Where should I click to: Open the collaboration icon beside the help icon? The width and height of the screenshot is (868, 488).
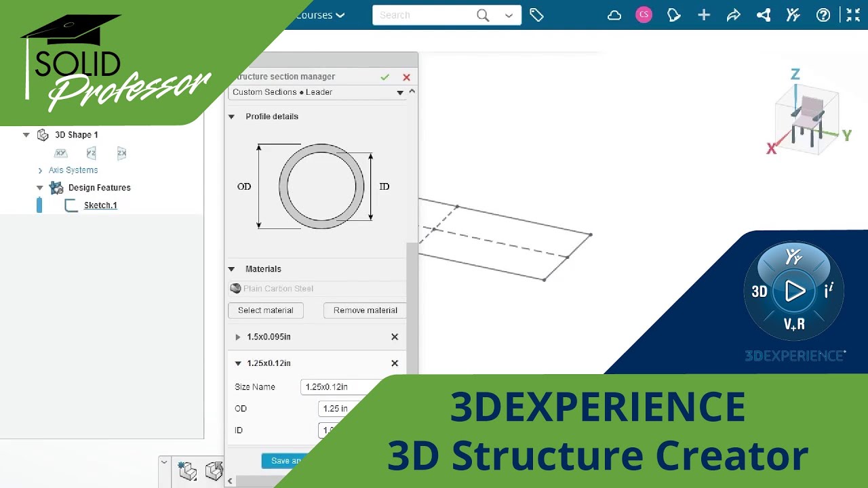[793, 15]
